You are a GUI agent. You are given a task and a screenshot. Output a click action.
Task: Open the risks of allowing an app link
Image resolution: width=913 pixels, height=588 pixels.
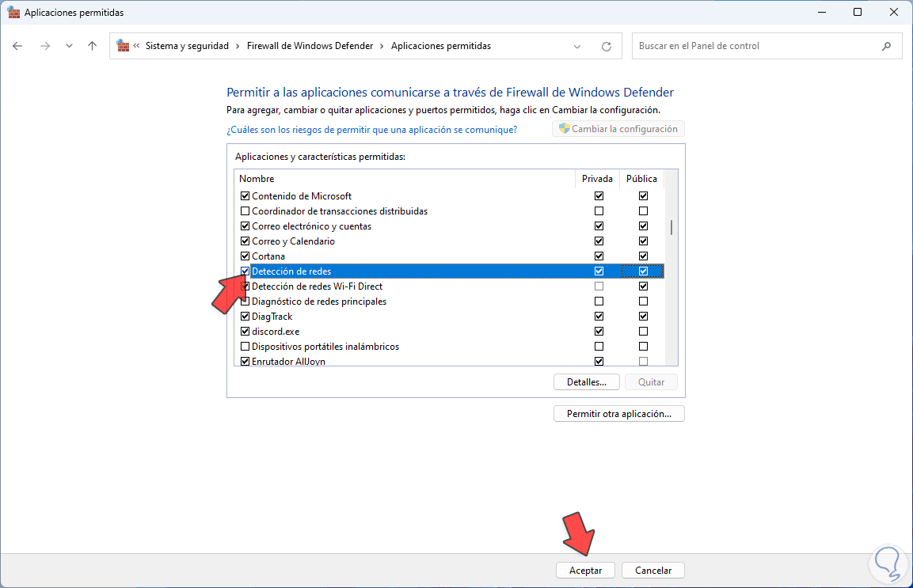371,130
